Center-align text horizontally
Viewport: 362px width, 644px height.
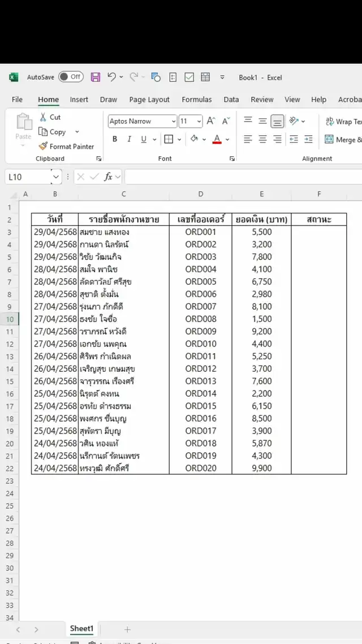coord(262,139)
